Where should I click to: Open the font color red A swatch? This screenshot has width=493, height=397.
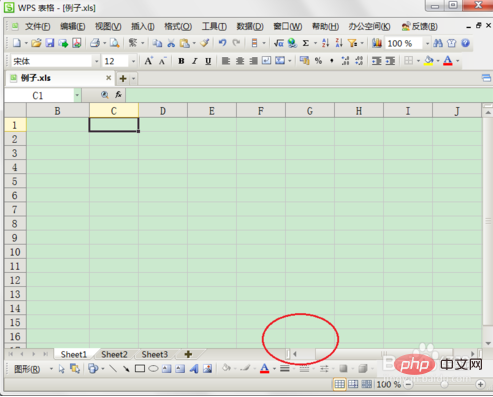coord(448,61)
